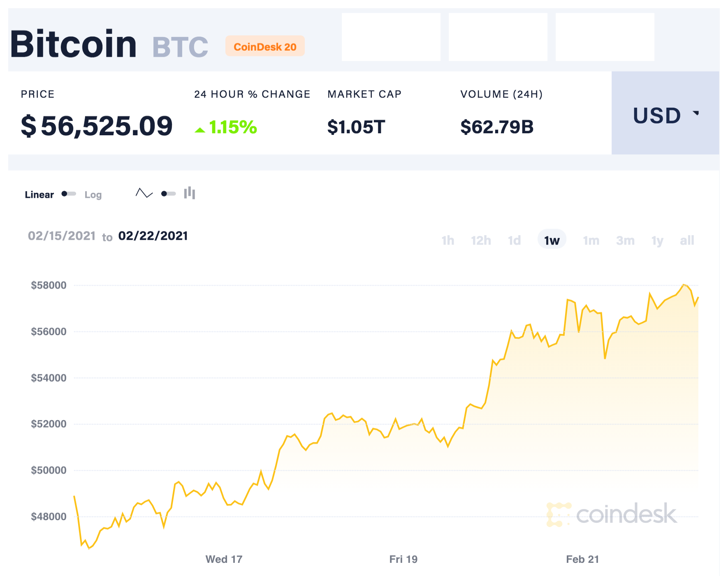Viewport: 728px width, 576px height.
Task: Switch chart scale to Log
Action: coord(93,195)
